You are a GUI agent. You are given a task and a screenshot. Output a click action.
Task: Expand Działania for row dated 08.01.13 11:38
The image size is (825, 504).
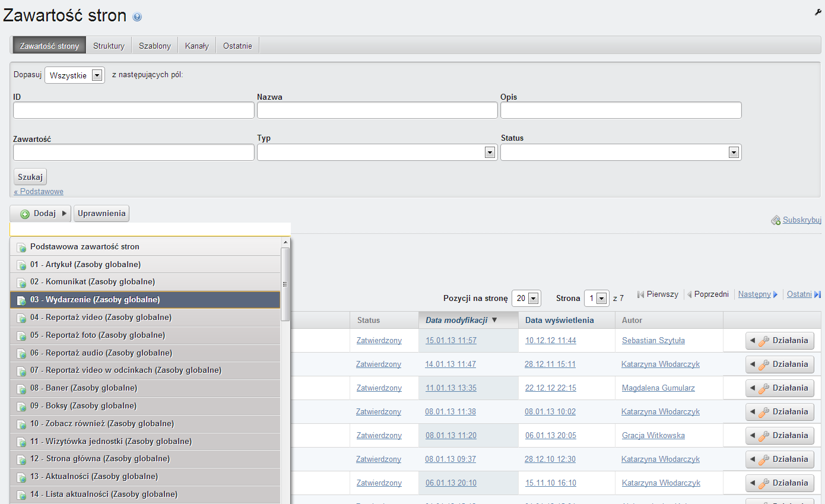pos(780,412)
